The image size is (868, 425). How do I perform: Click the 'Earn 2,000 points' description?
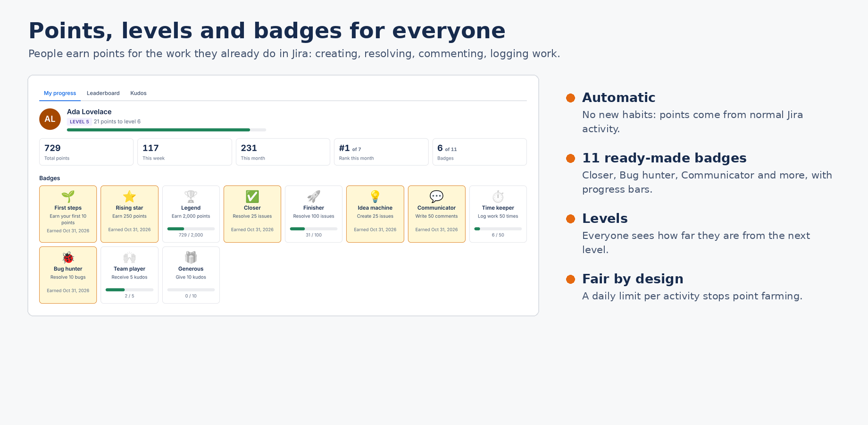point(191,216)
